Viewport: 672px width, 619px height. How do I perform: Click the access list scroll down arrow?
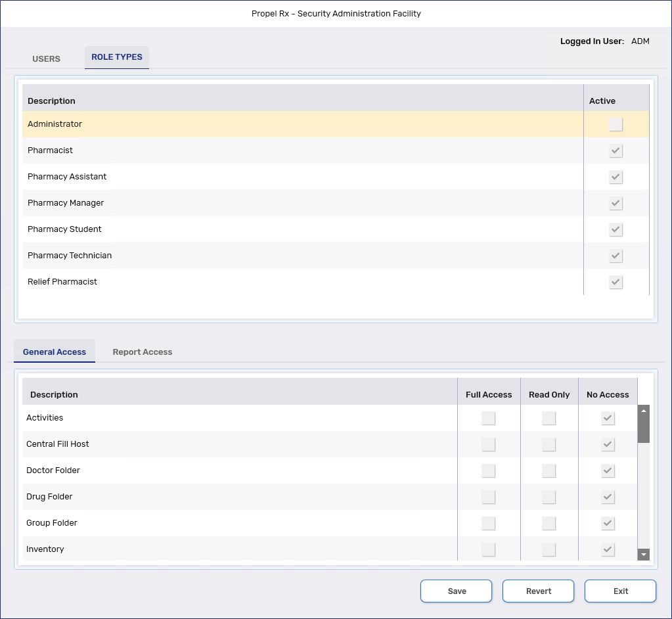pyautogui.click(x=643, y=554)
